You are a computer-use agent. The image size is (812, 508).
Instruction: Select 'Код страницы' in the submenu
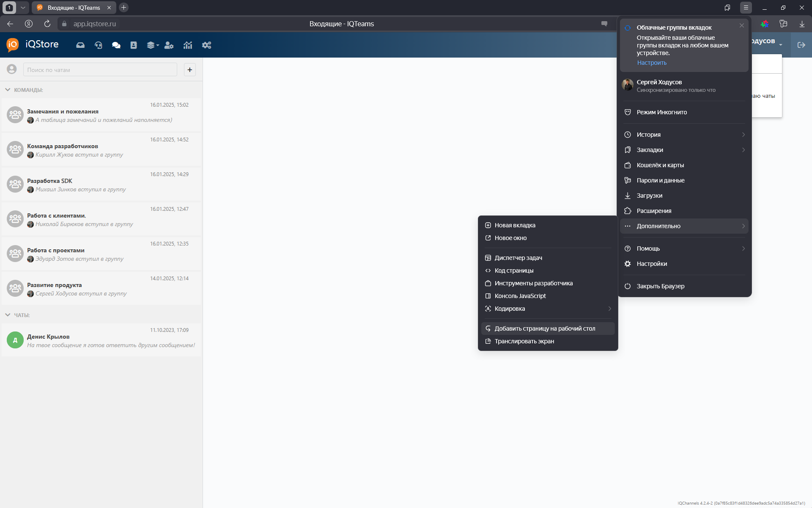(x=548, y=271)
